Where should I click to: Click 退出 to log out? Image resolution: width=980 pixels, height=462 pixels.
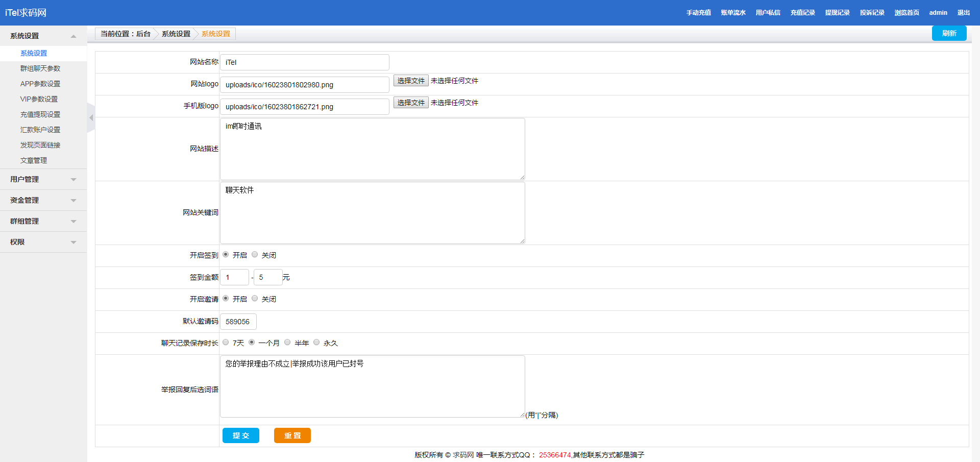[x=963, y=13]
